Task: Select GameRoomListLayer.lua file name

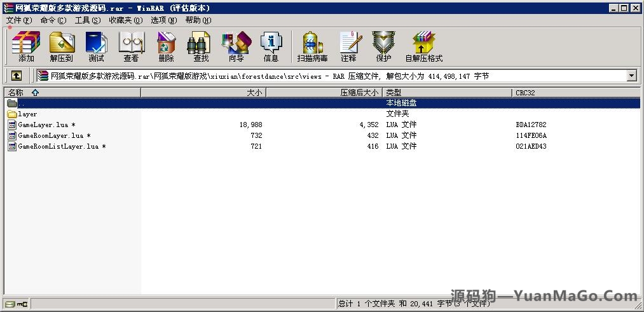Action: point(62,146)
